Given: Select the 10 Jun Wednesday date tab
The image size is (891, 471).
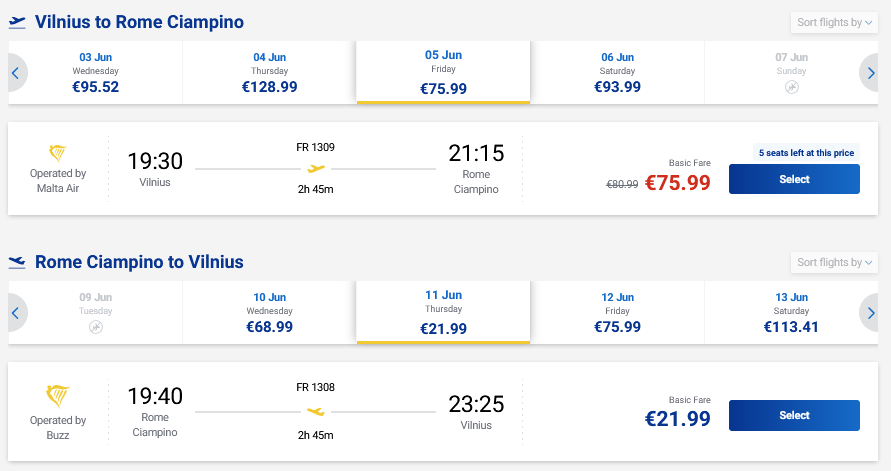Looking at the screenshot, I should click(x=270, y=312).
